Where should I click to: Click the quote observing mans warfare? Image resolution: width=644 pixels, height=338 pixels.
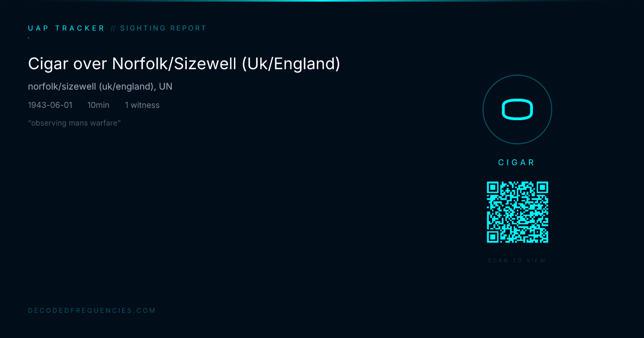[74, 123]
